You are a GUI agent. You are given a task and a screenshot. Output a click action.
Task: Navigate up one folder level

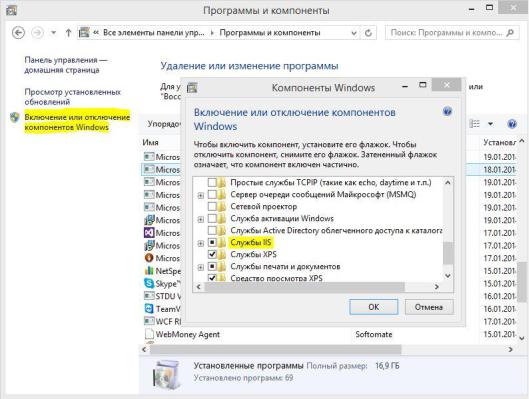68,33
